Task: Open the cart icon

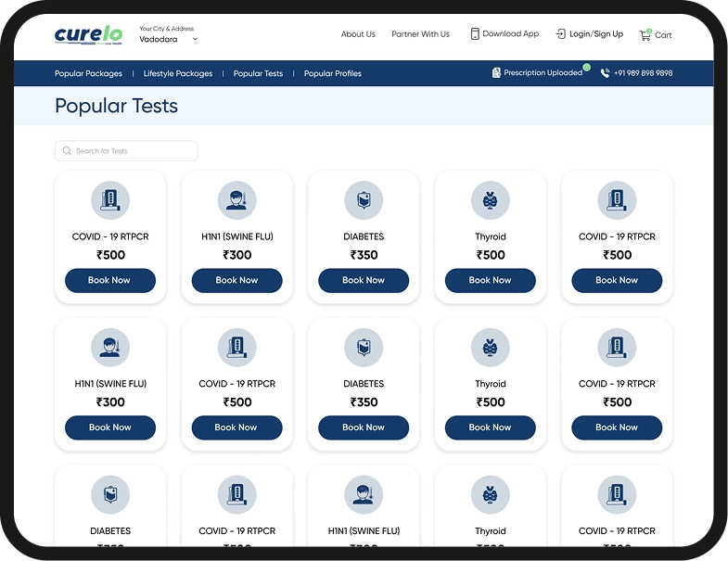Action: point(645,34)
